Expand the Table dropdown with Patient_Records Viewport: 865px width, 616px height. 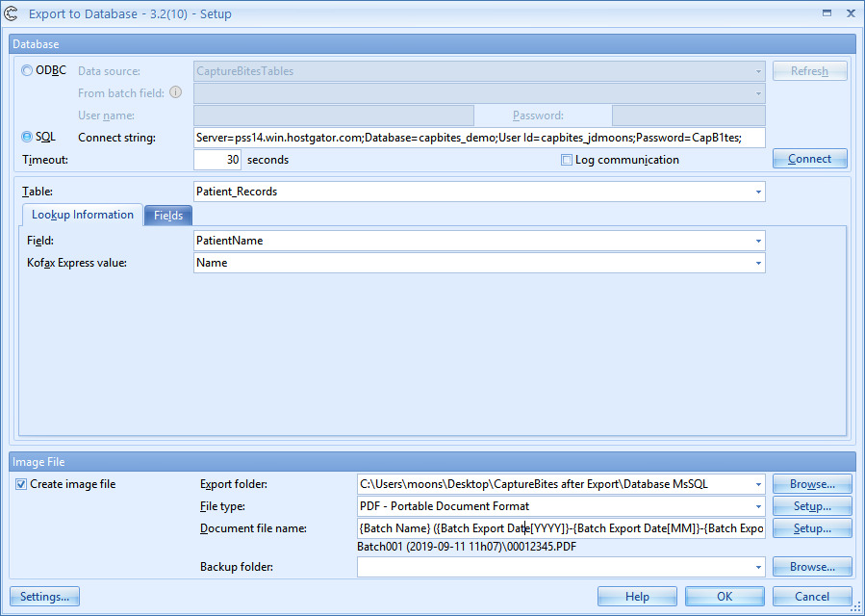[x=758, y=192]
